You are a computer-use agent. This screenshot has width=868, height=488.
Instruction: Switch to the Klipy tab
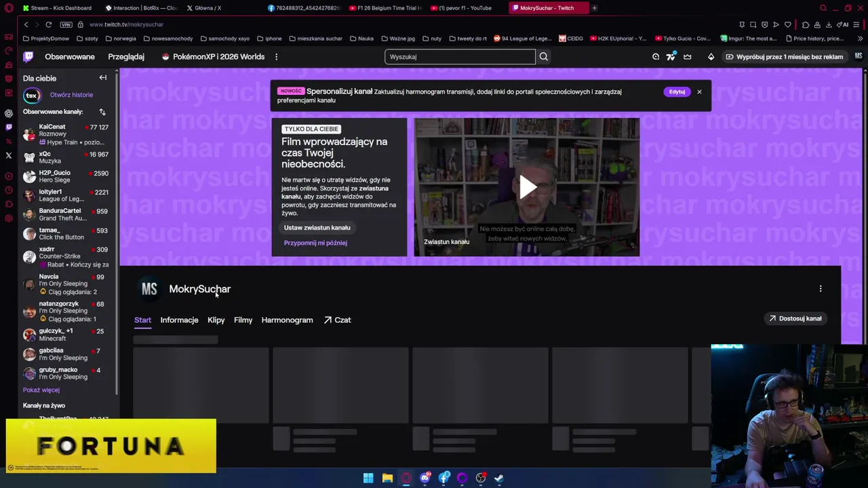[x=216, y=320]
